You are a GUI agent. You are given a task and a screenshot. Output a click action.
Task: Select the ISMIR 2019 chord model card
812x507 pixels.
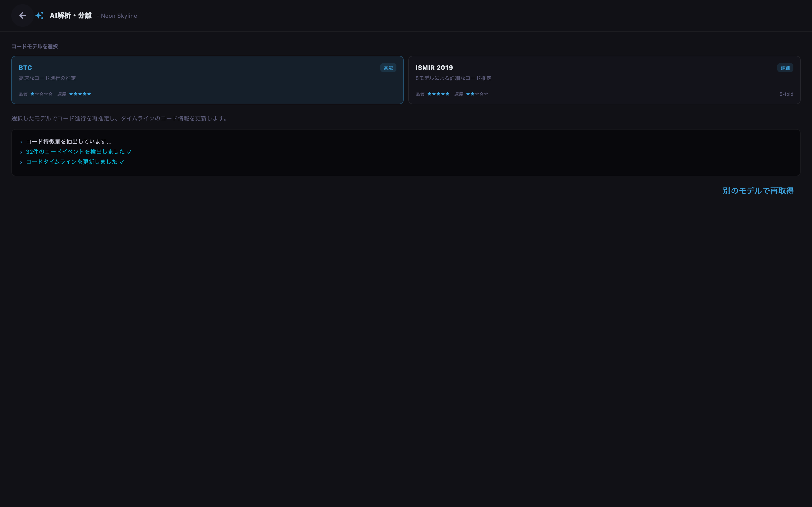(x=604, y=80)
